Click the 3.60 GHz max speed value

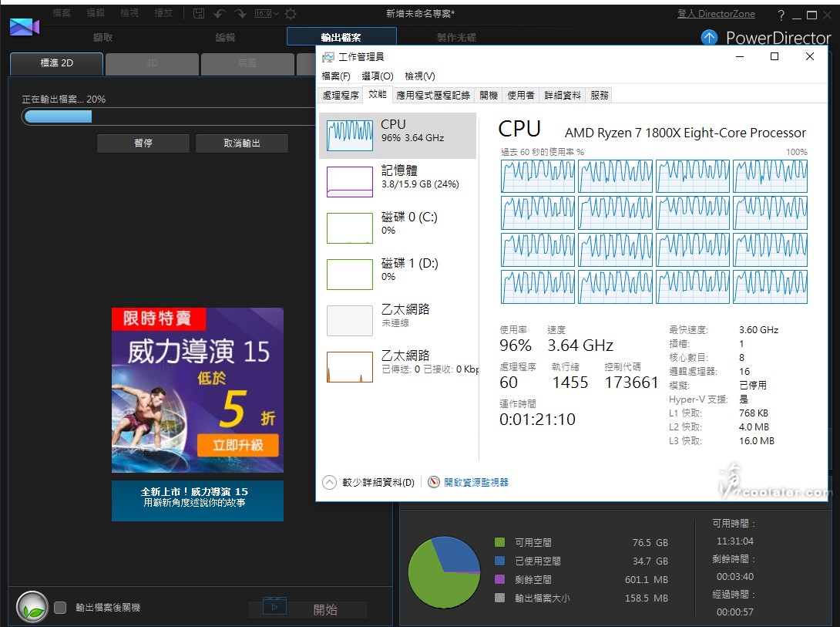click(758, 329)
